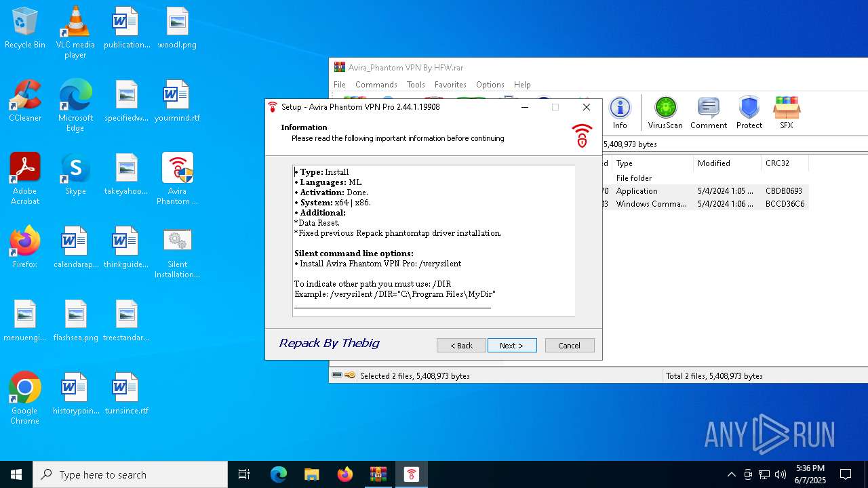868x488 pixels.
Task: Click the key icon in WinRAR status bar
Action: point(350,375)
